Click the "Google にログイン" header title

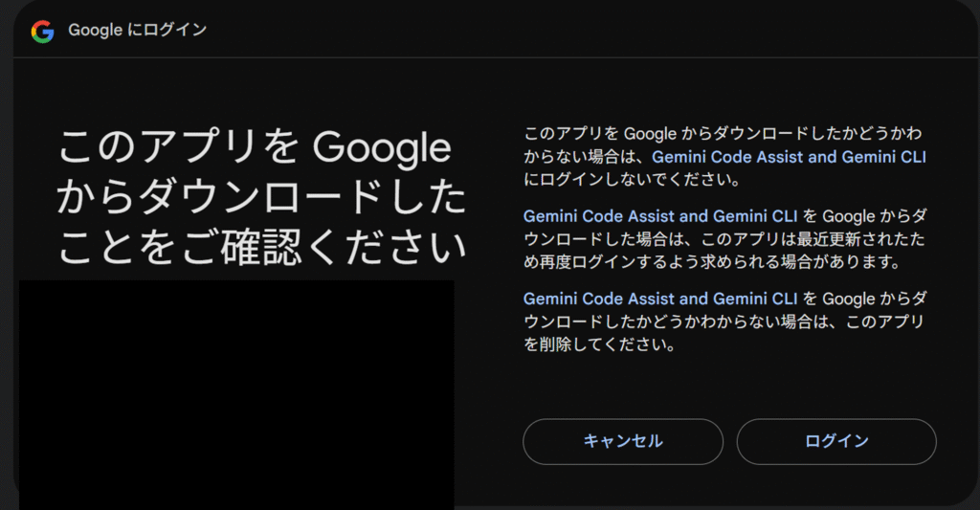click(138, 30)
